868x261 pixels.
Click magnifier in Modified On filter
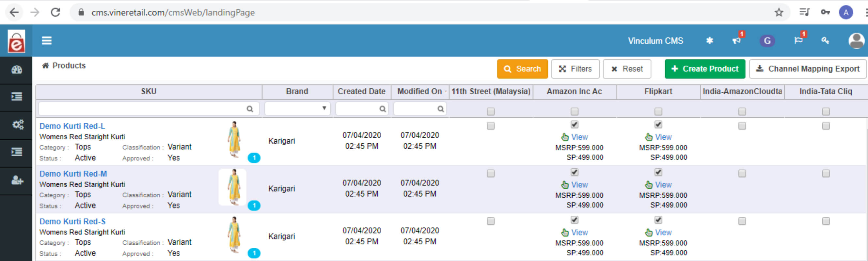pos(440,109)
